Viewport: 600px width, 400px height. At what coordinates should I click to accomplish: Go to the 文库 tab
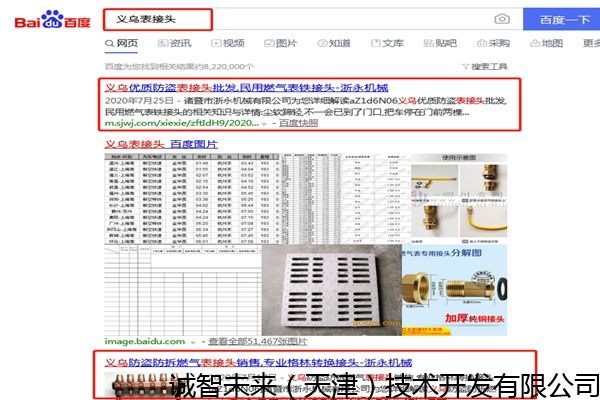click(387, 43)
